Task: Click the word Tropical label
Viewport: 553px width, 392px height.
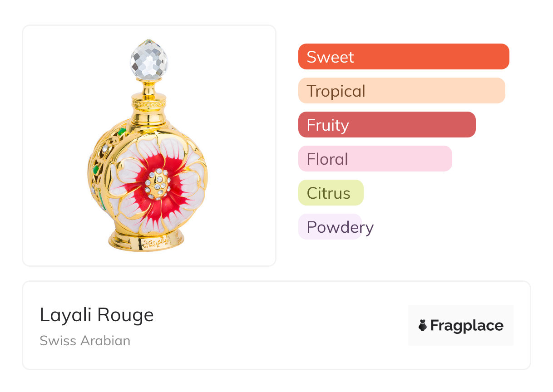Action: click(x=336, y=91)
